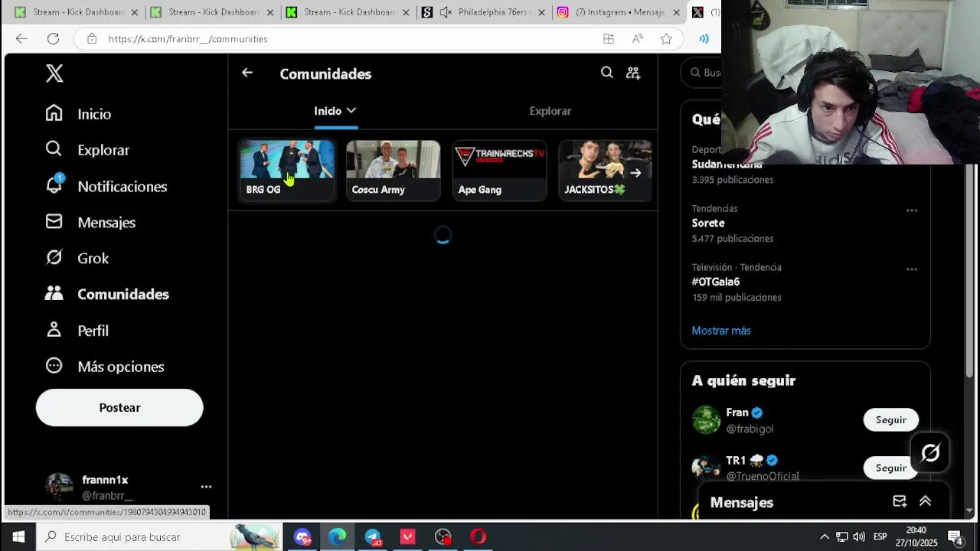980x551 pixels.
Task: Open the Coscu Army community card
Action: (393, 170)
